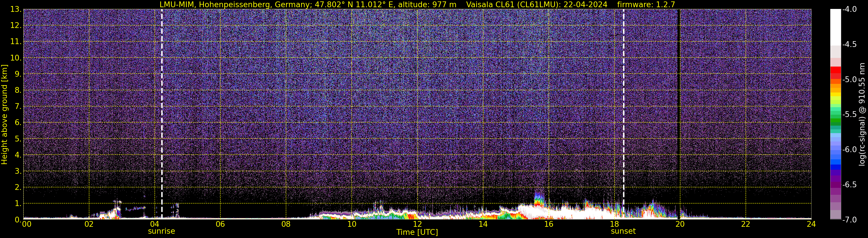
Task: Click the x-axis tick label '16'
Action: (x=548, y=224)
